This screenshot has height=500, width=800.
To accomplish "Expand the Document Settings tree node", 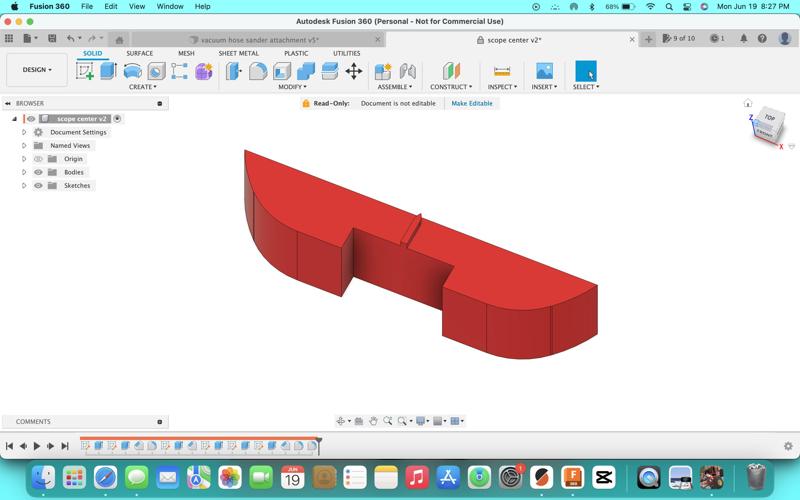I will (x=24, y=132).
